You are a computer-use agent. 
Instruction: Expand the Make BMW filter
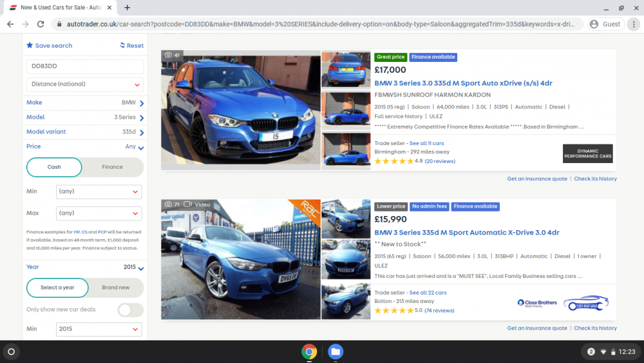coord(85,103)
